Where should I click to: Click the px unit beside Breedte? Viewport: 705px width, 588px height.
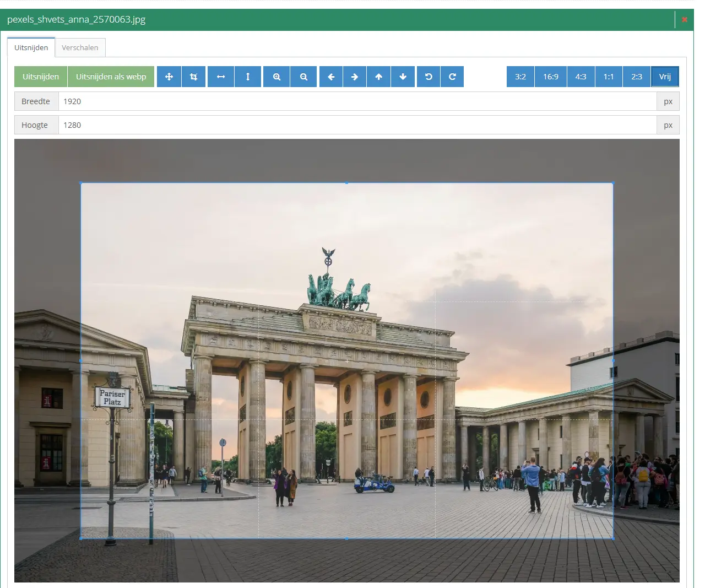click(668, 101)
